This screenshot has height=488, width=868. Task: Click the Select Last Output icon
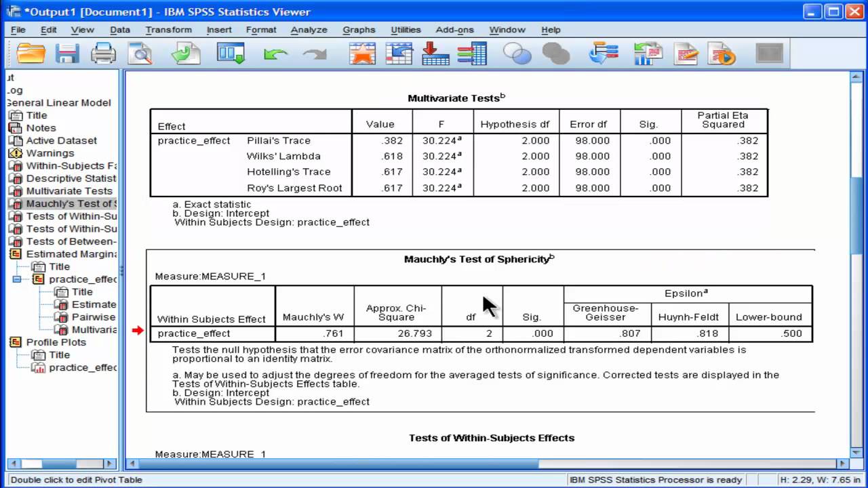coord(603,54)
